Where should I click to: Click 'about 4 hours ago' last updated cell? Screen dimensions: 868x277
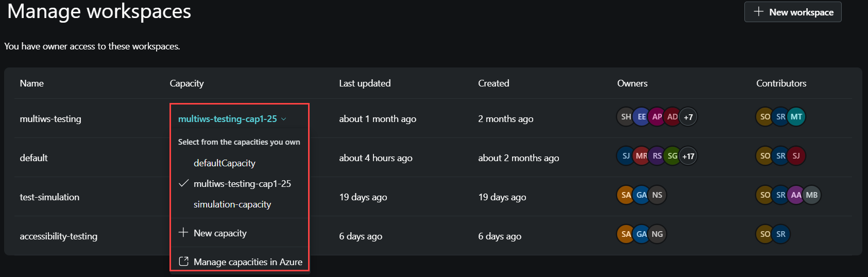[x=376, y=158]
